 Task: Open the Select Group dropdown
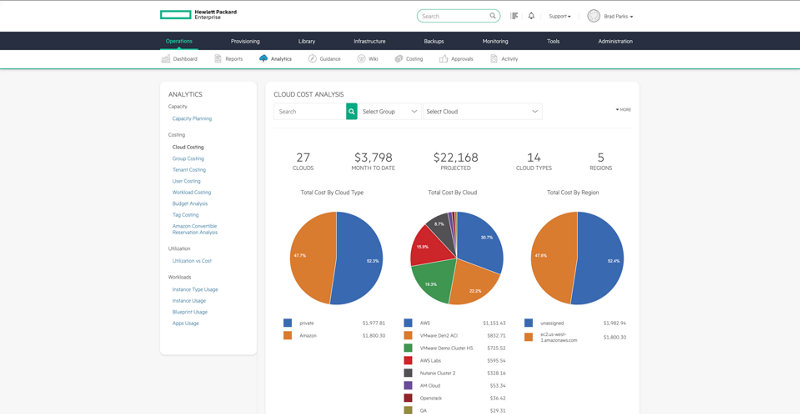pyautogui.click(x=390, y=111)
